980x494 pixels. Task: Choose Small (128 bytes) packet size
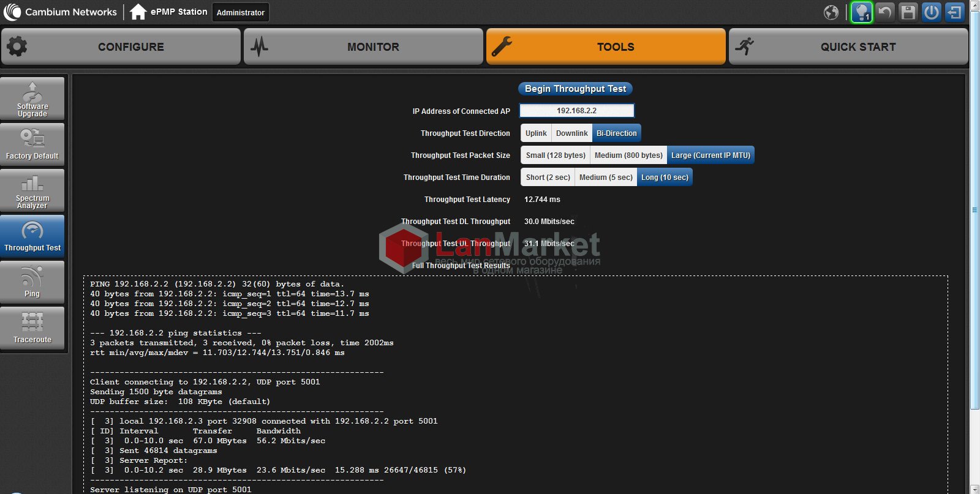tap(556, 155)
